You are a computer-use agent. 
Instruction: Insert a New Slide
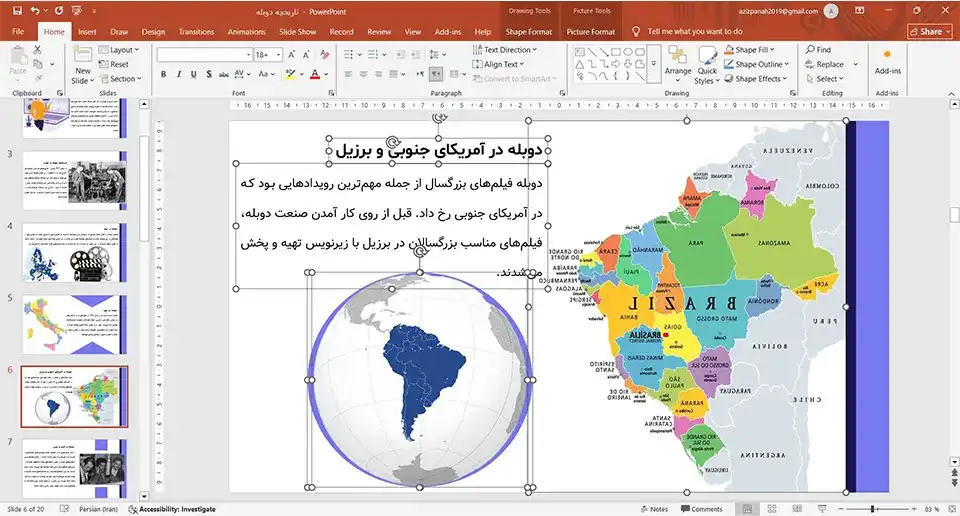(83, 66)
